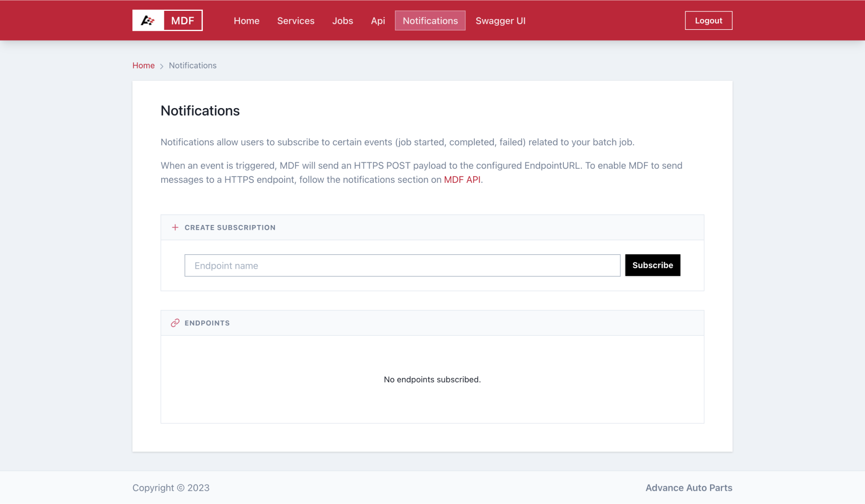Click the link icon beside Endpoints
865x504 pixels.
[175, 323]
